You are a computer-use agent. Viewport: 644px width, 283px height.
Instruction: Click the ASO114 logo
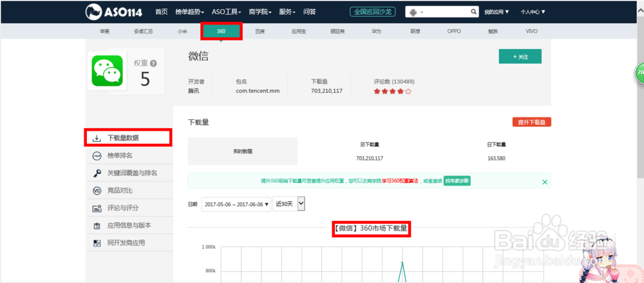(114, 12)
